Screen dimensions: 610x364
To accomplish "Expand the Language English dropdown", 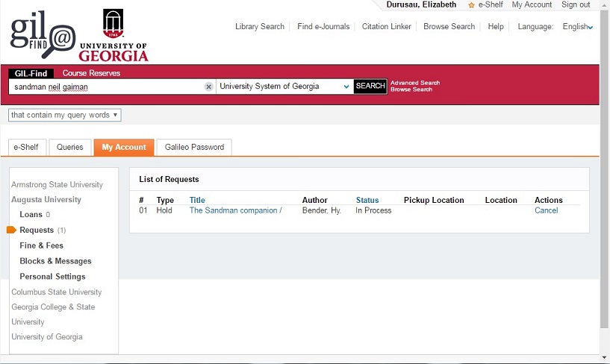I will click(578, 27).
